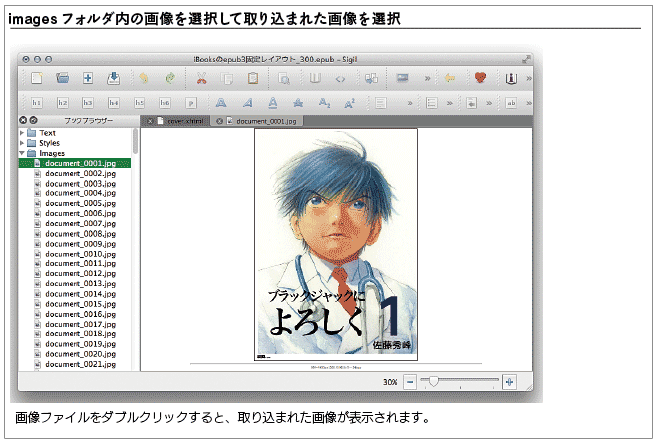Toggle Subscript formatting icon
The height and width of the screenshot is (442, 656).
324,103
